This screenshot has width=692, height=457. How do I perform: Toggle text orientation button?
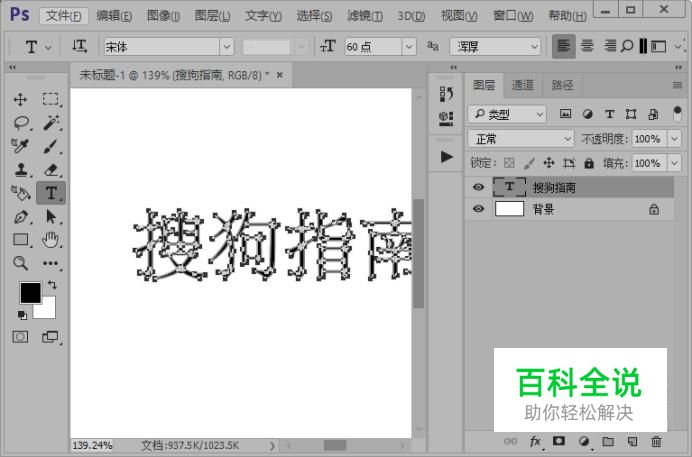pyautogui.click(x=79, y=46)
